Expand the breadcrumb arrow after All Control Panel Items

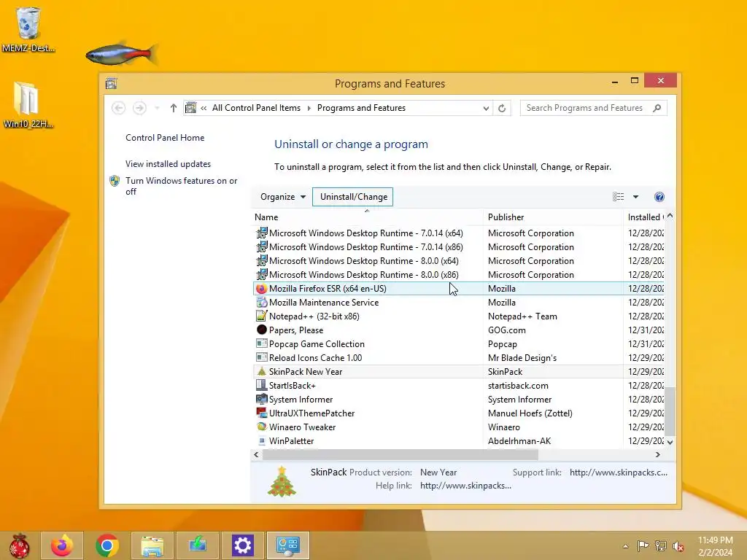point(309,108)
